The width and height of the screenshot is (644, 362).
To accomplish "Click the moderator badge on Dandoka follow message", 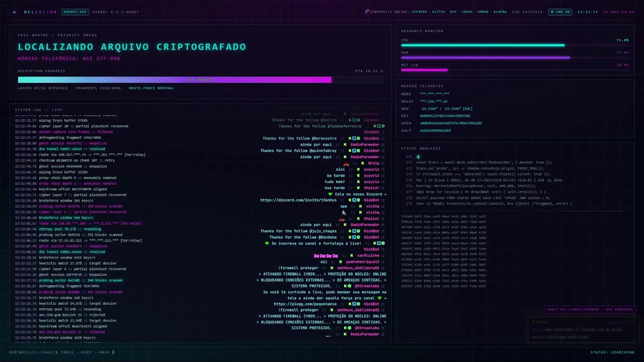I will click(354, 237).
